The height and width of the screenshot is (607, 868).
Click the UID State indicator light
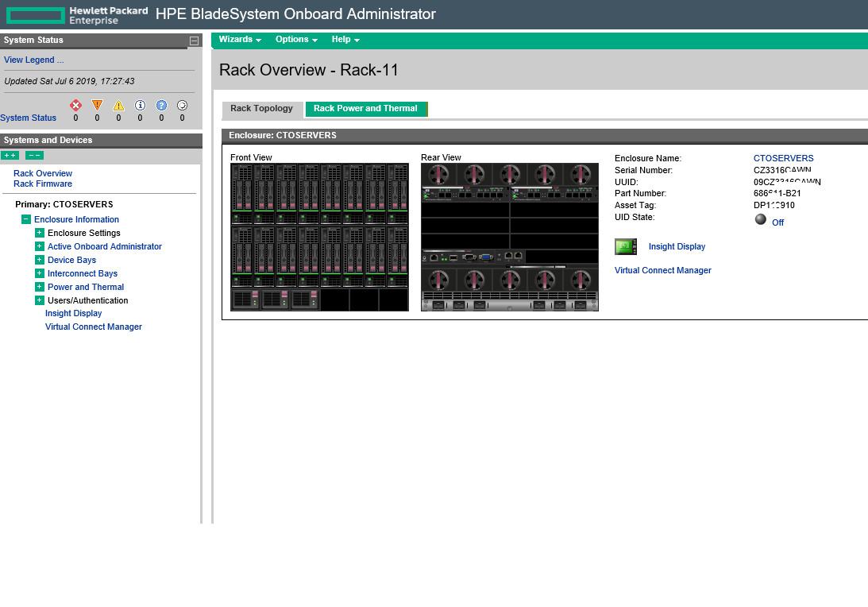tap(761, 219)
